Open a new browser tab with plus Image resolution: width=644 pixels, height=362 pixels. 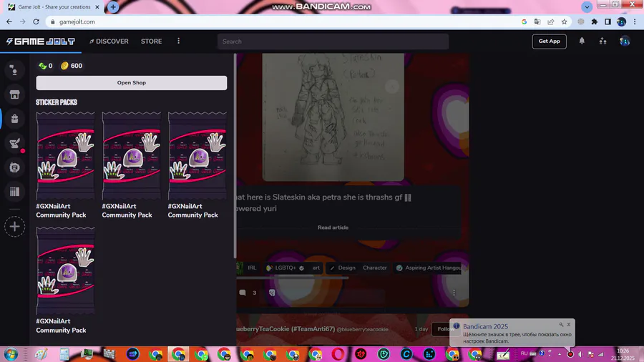tap(113, 7)
